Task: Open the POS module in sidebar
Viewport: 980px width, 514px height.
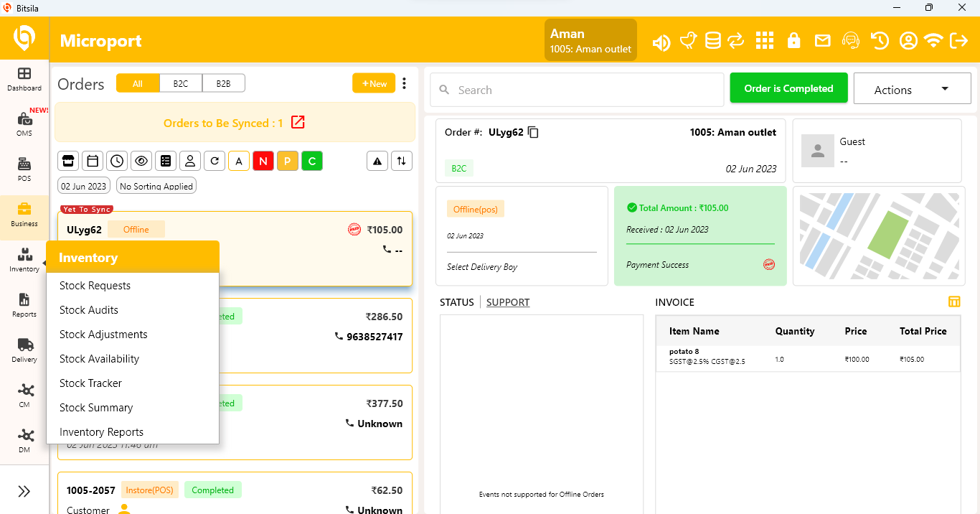Action: tap(24, 169)
